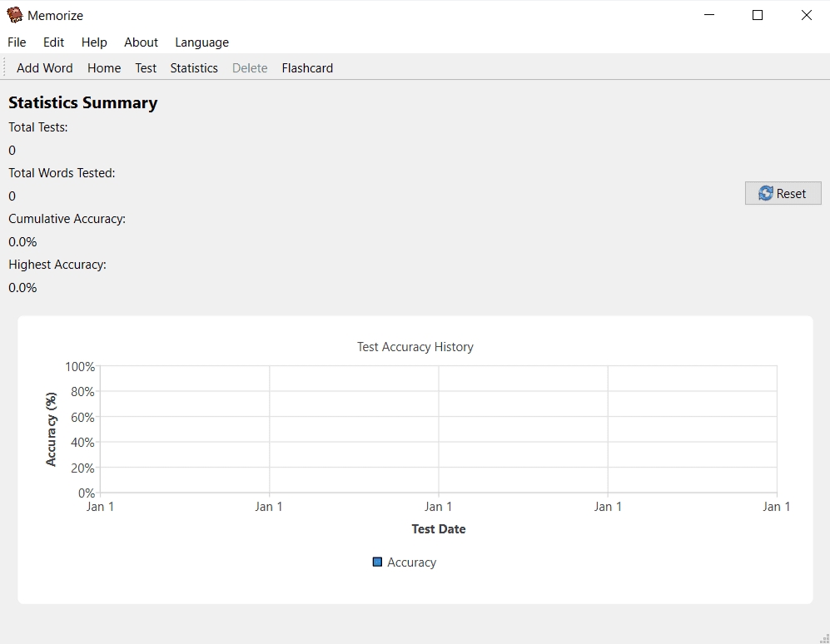Click the Reset button with refresh icon
830x644 pixels.
[783, 193]
